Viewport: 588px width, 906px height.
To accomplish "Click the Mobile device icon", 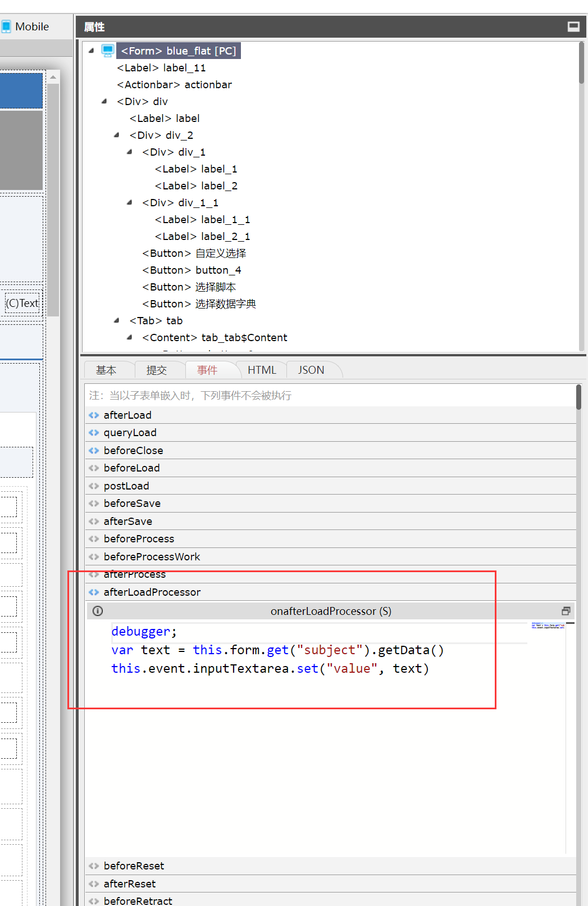I will [6, 26].
